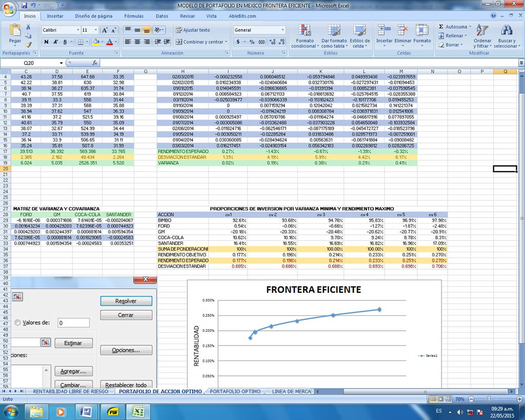Switch to Normal view in status bar
Viewport: 525px width, 420px height.
tap(433, 399)
